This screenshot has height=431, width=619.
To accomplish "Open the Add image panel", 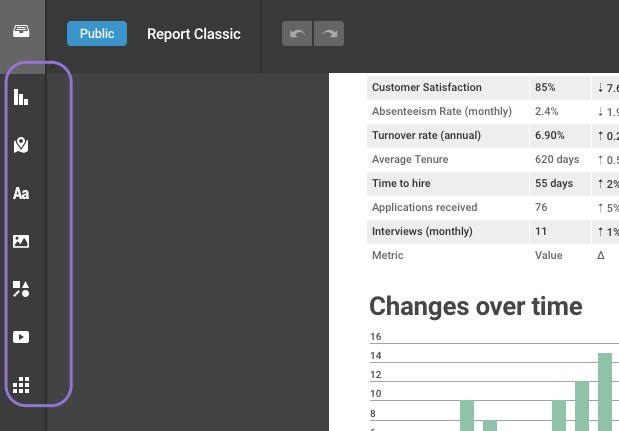I will pos(21,241).
